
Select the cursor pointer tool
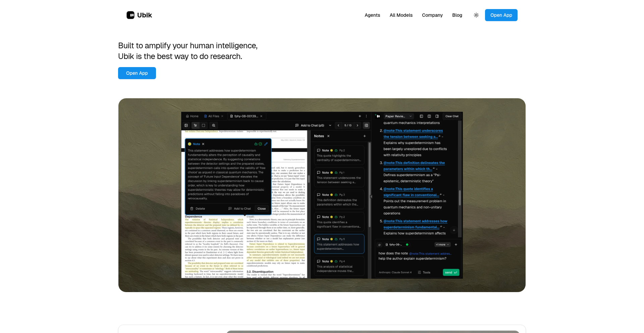[195, 125]
